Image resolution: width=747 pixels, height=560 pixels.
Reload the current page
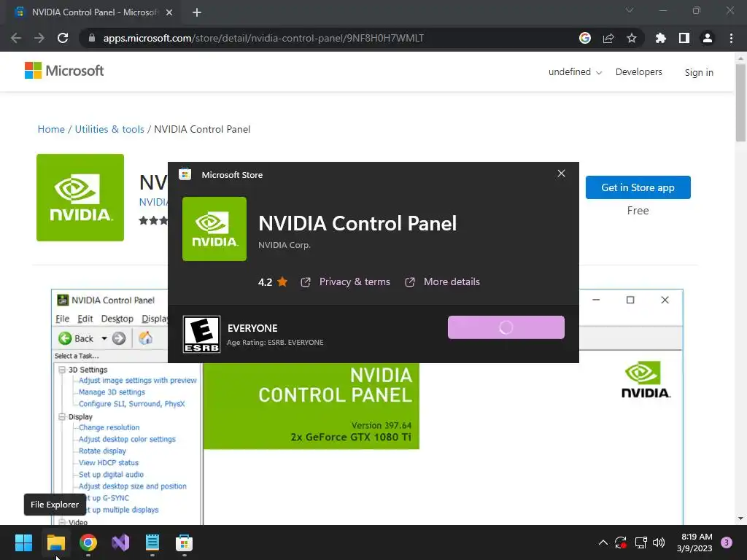[63, 38]
